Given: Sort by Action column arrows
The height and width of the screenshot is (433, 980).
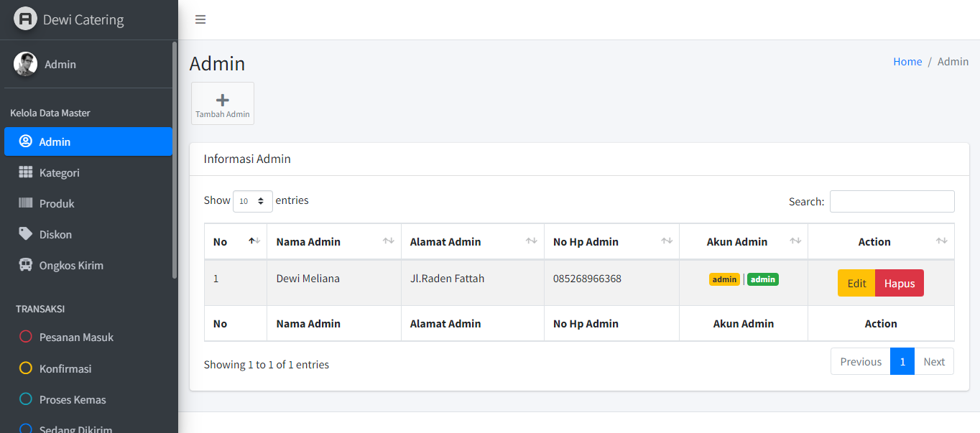Looking at the screenshot, I should click(x=942, y=241).
